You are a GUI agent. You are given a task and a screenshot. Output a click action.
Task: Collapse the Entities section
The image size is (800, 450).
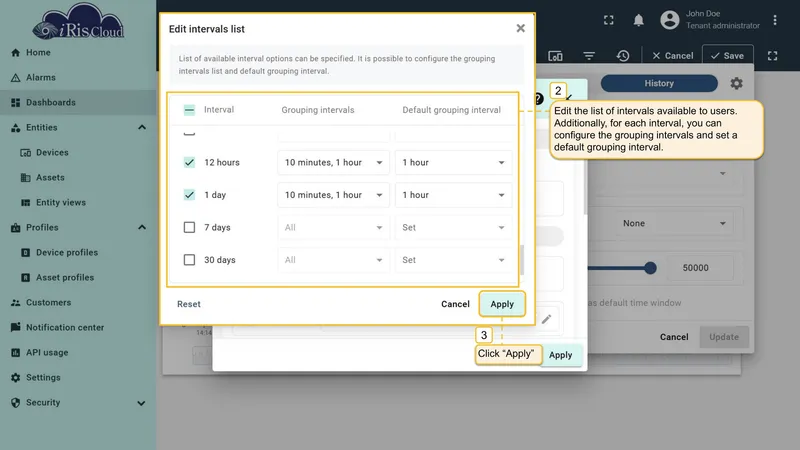(x=141, y=127)
